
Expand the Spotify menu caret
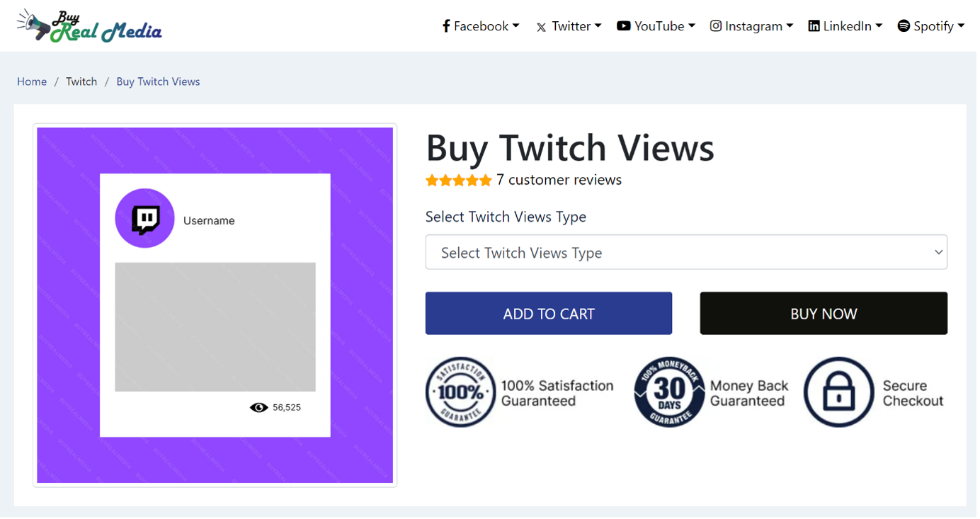point(961,26)
